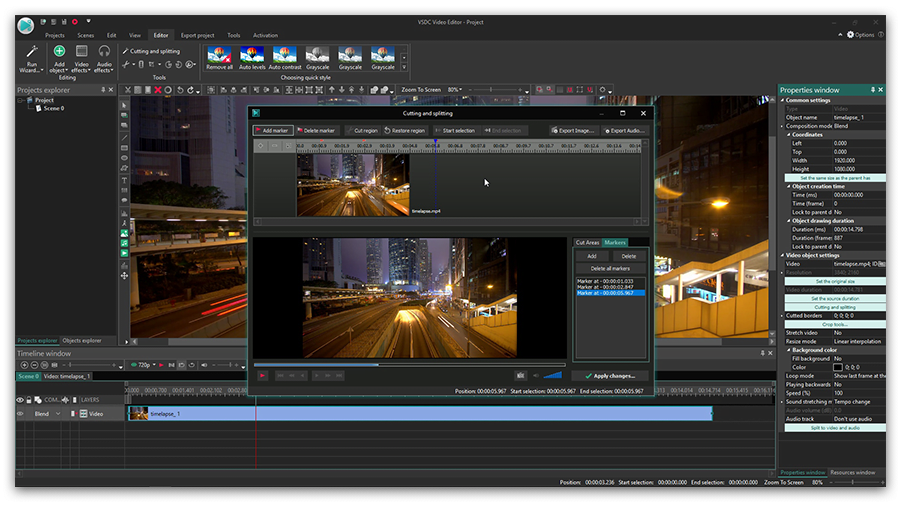Open the Tools ribbon tab

coord(234,36)
